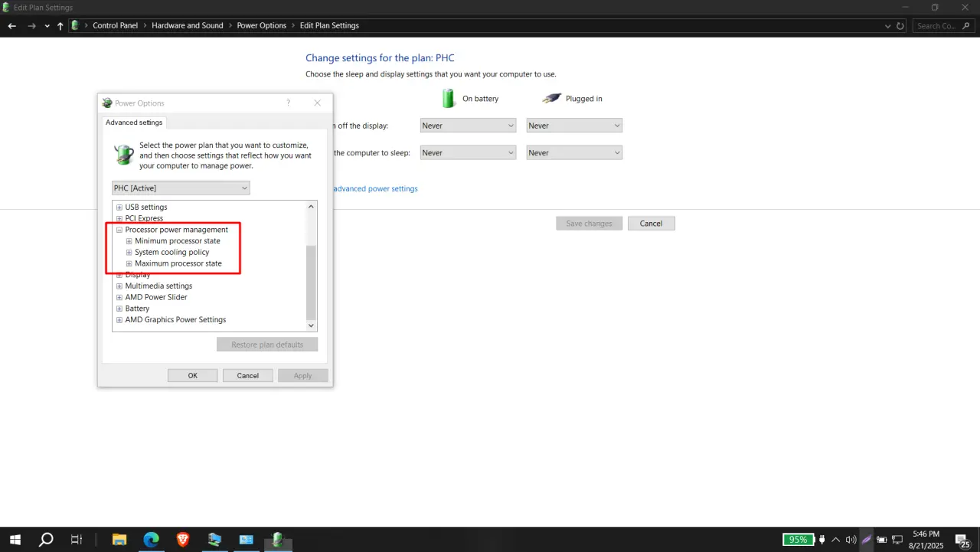The image size is (980, 552).
Task: Click the Search Control Panel box
Action: click(942, 25)
